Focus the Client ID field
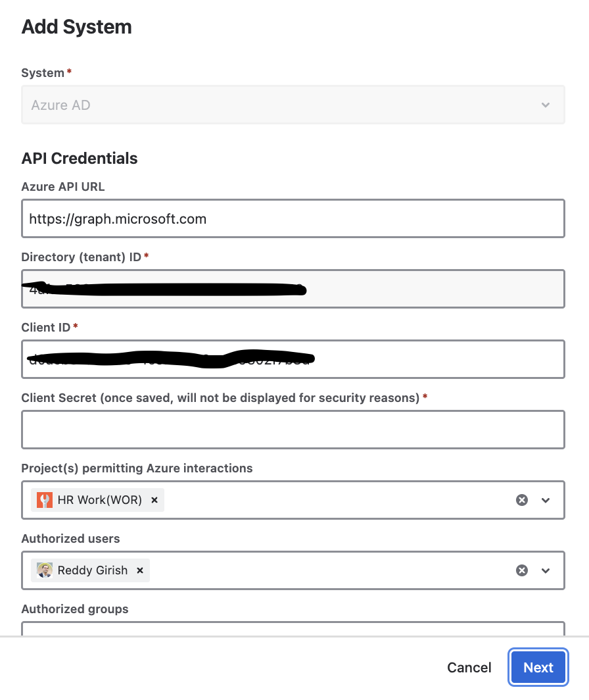 pos(293,359)
